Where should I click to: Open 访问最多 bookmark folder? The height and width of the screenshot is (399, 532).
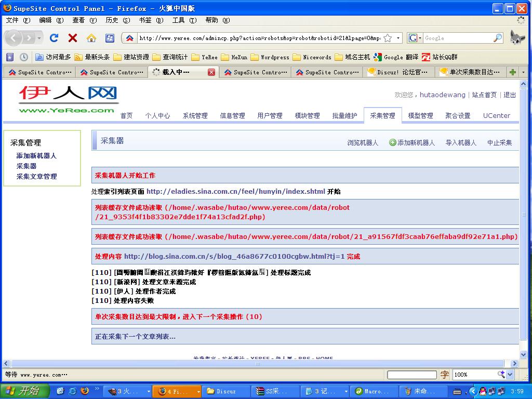(x=54, y=57)
